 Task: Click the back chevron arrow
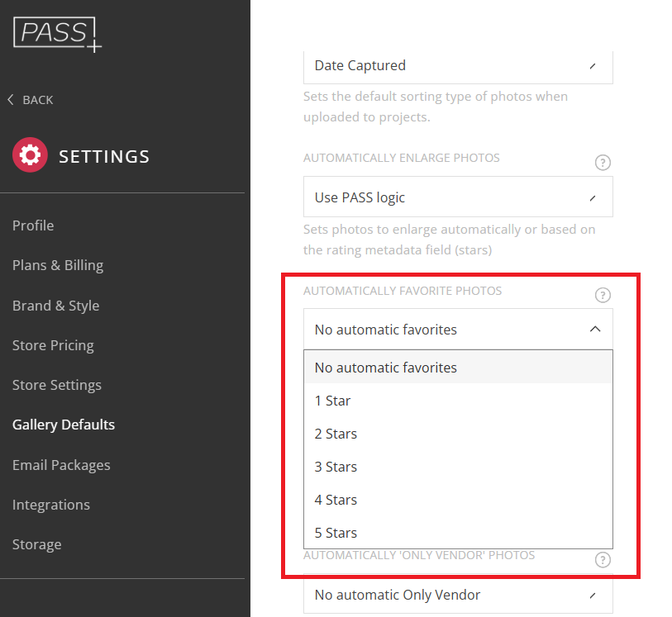[11, 100]
